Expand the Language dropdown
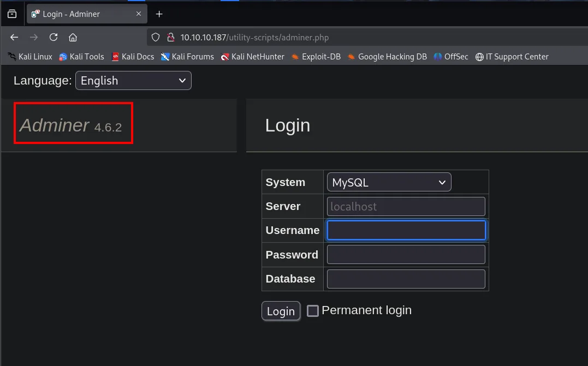The width and height of the screenshot is (588, 366). point(133,81)
